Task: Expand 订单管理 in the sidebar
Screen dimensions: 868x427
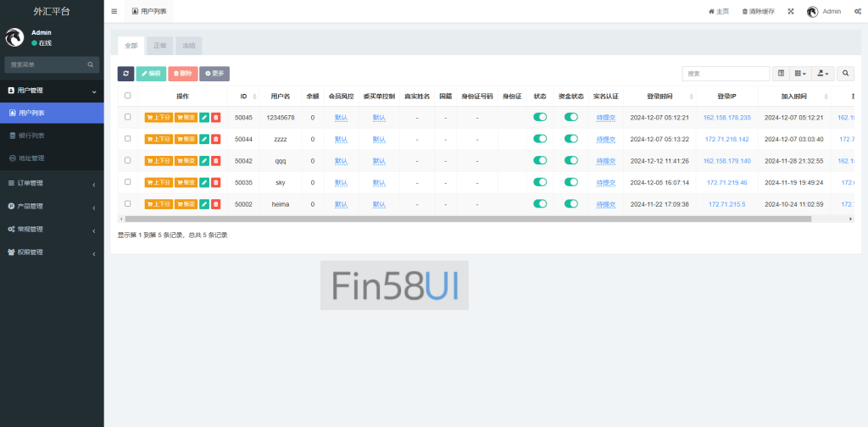Action: click(51, 183)
